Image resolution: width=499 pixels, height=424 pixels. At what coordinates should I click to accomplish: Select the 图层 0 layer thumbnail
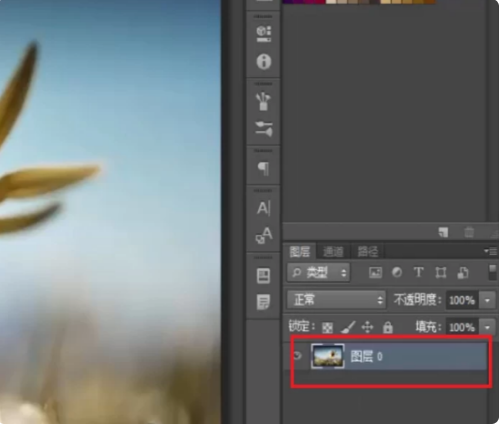[x=328, y=356]
